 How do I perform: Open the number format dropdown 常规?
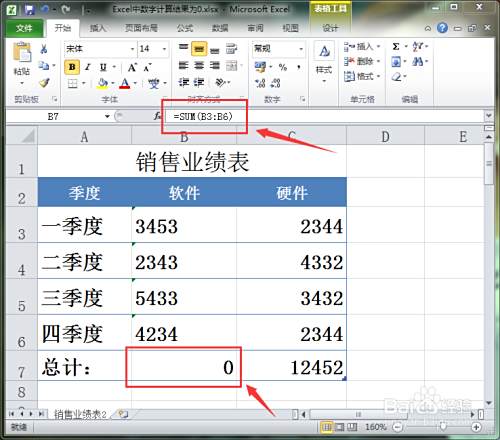301,49
